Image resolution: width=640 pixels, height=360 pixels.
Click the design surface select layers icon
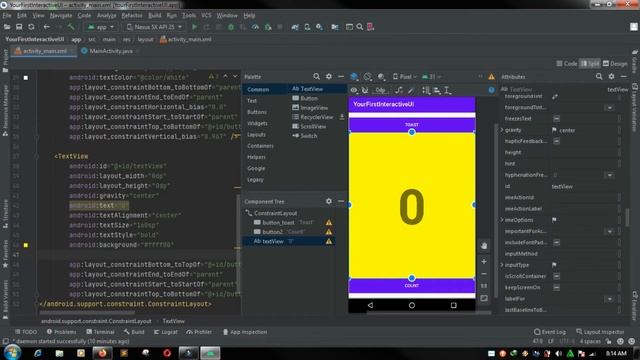[x=354, y=77]
